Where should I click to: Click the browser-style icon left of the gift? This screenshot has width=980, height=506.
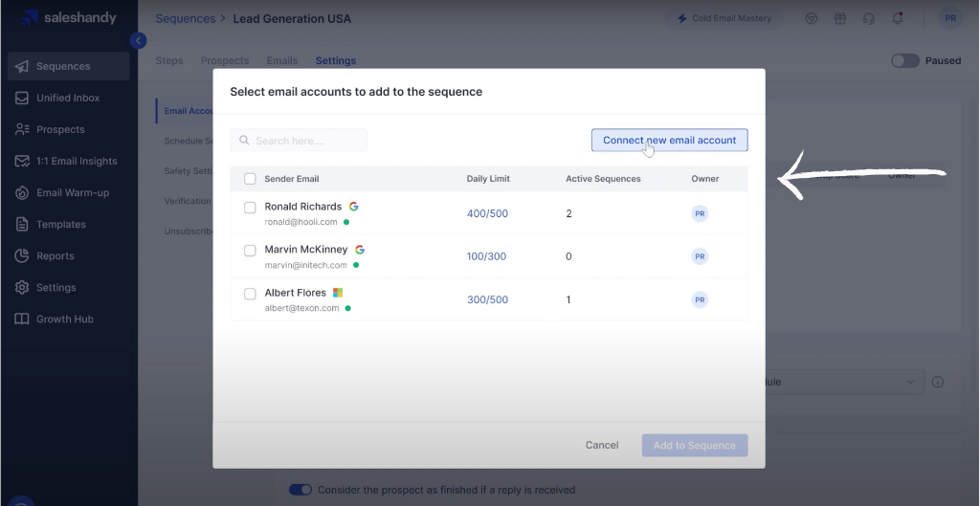(x=812, y=18)
